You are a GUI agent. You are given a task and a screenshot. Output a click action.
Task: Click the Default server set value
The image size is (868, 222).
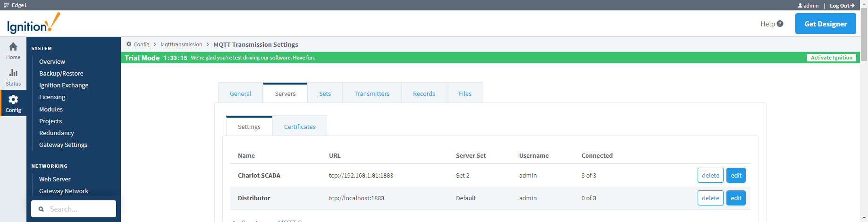466,198
